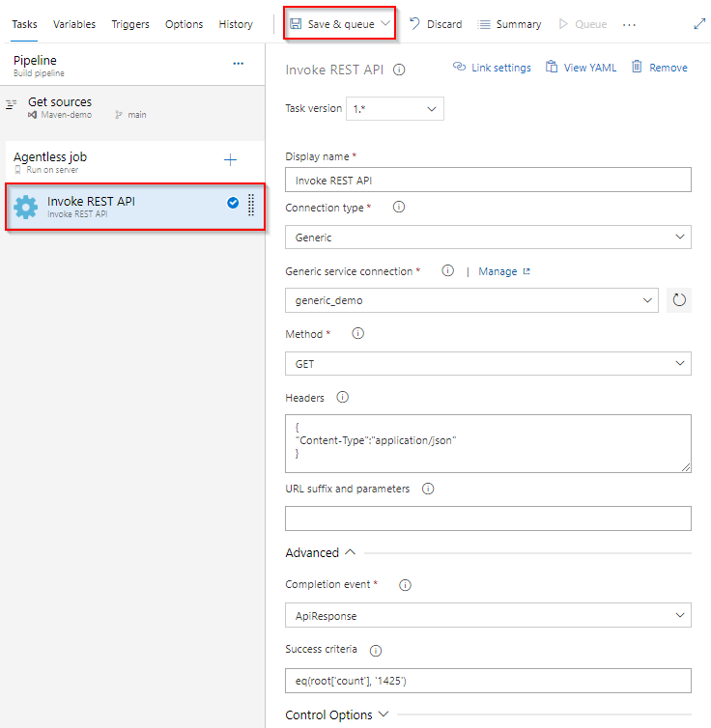Add a task to Agentless job with plus icon
Viewport: 711px width, 728px height.
coord(230,160)
